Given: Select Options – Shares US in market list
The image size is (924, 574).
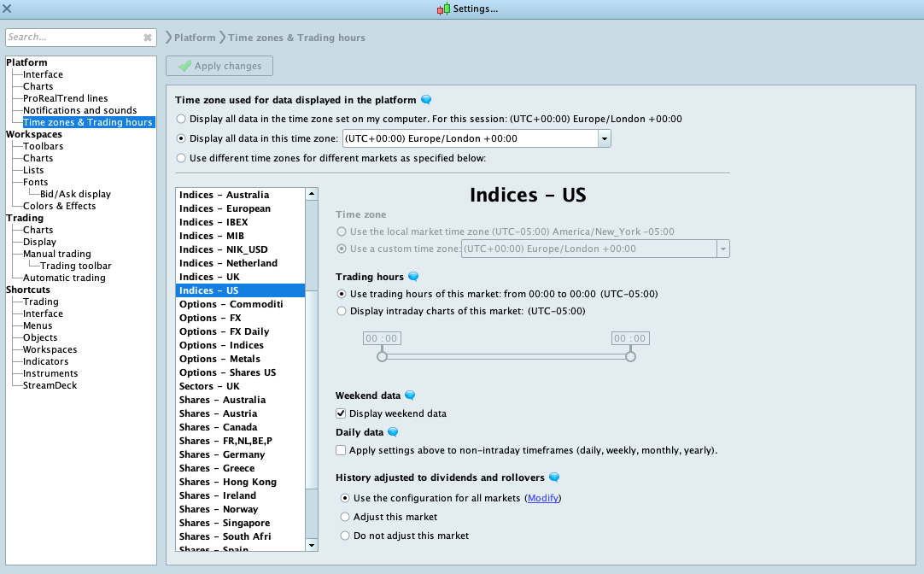Looking at the screenshot, I should pyautogui.click(x=241, y=372).
